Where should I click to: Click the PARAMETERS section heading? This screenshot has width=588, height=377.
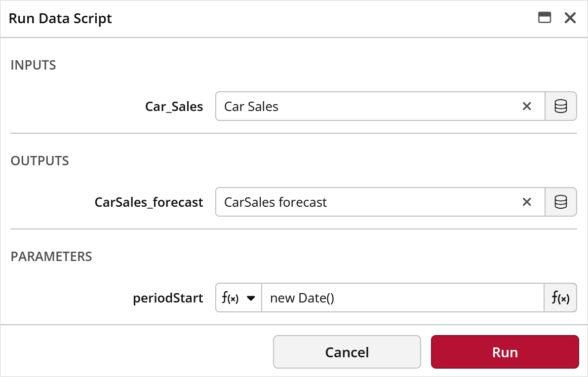tap(51, 257)
